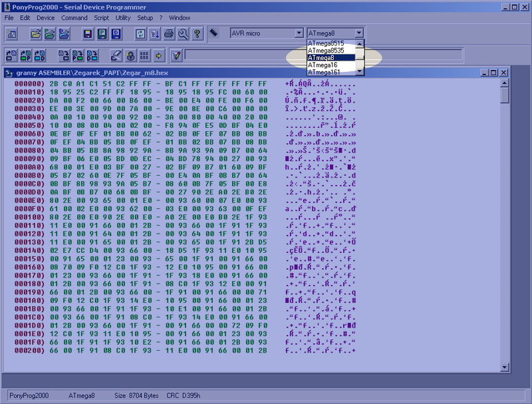Click the load script icon
Image resolution: width=532 pixels, height=404 pixels.
point(154,34)
